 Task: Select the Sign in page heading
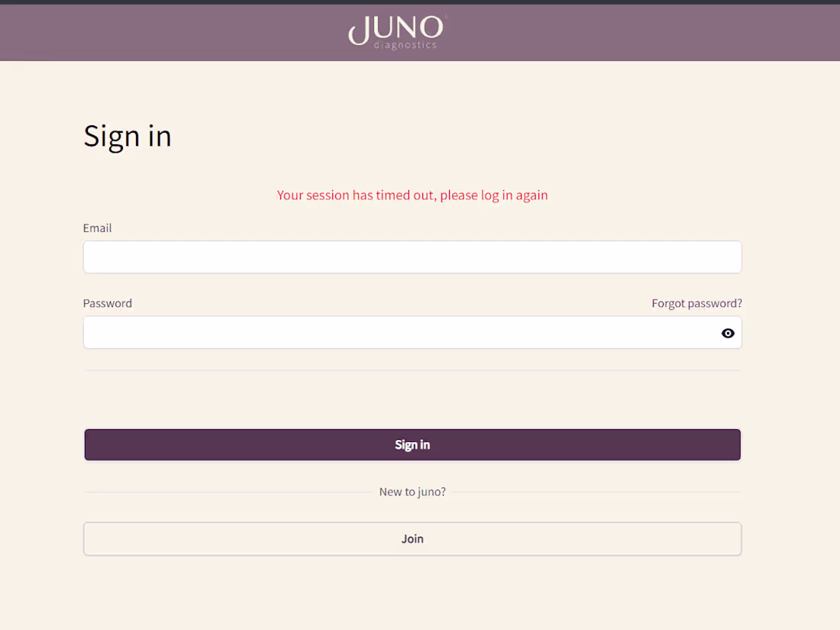point(127,136)
